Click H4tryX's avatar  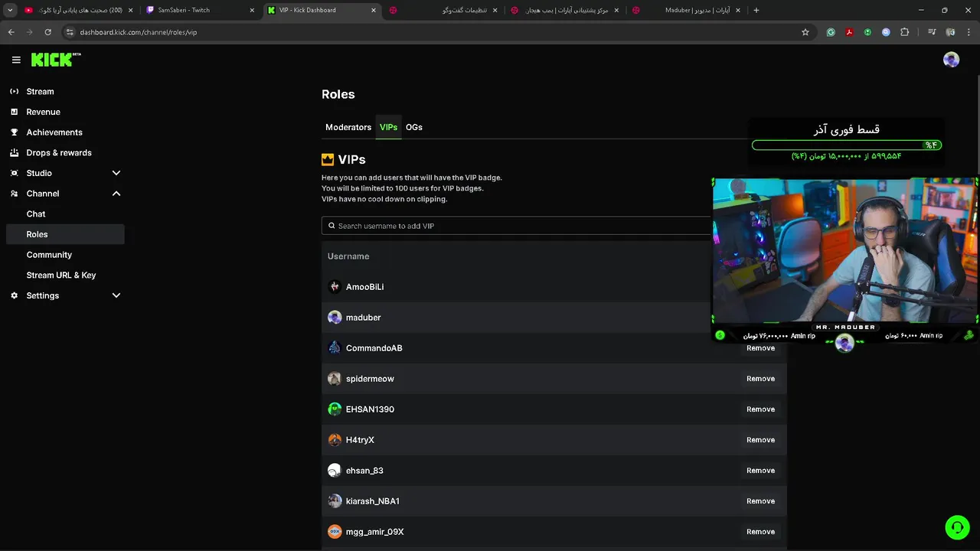coord(335,440)
